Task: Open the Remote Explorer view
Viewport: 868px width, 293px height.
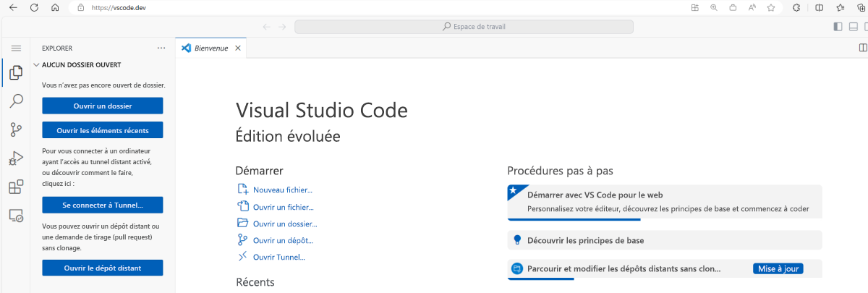Action: pyautogui.click(x=15, y=216)
